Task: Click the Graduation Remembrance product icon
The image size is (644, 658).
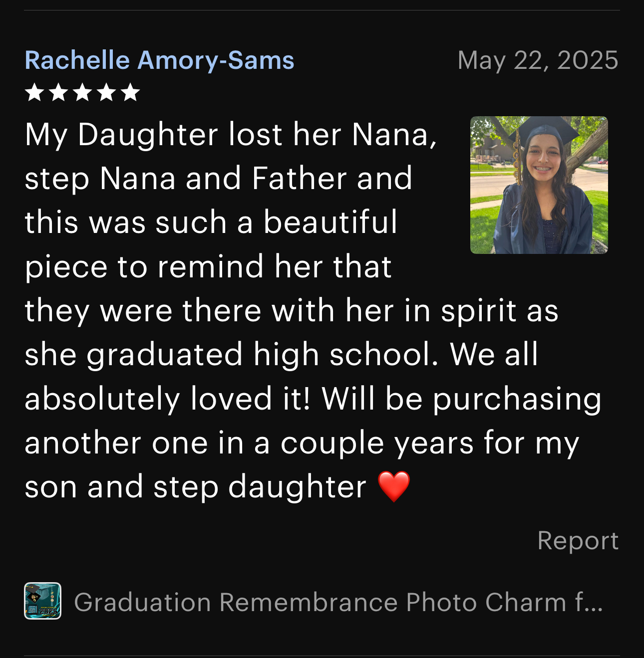Action: 43,601
